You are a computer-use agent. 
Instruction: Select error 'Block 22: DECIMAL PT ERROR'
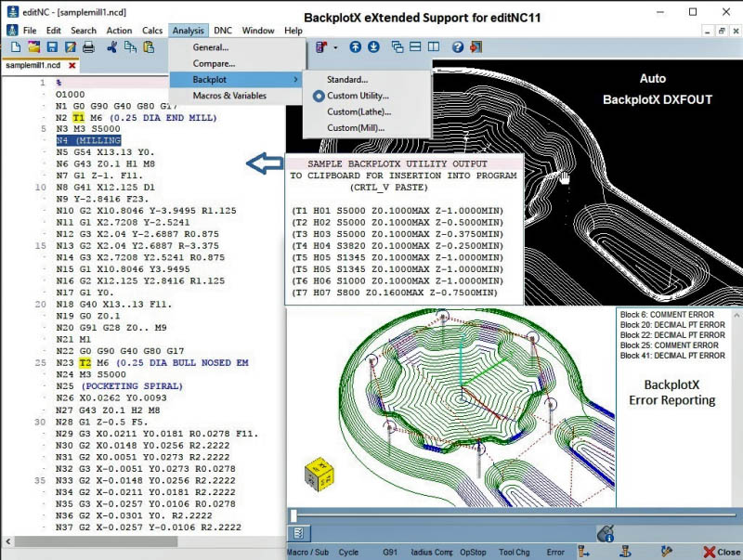pyautogui.click(x=672, y=335)
